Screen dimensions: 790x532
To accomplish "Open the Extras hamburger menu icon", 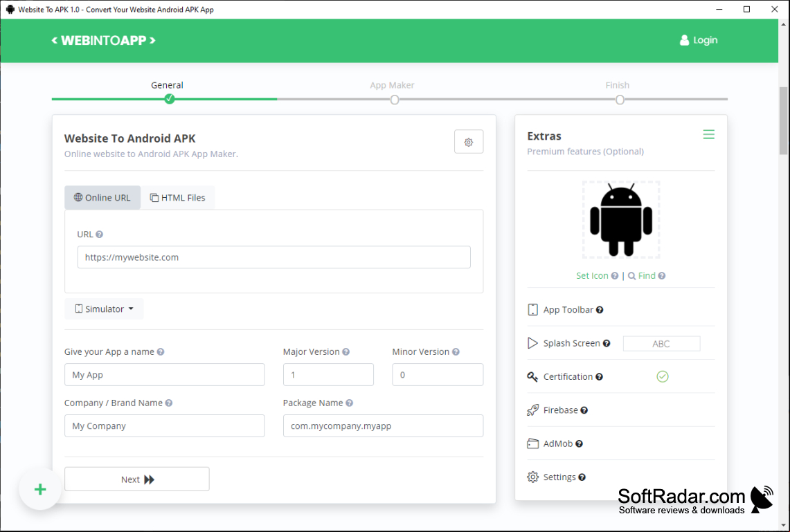I will click(708, 135).
